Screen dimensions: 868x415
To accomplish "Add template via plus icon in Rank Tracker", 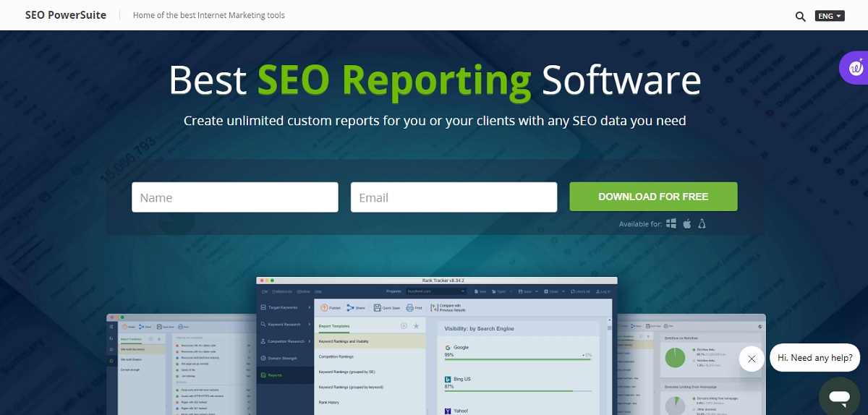I will click(404, 326).
